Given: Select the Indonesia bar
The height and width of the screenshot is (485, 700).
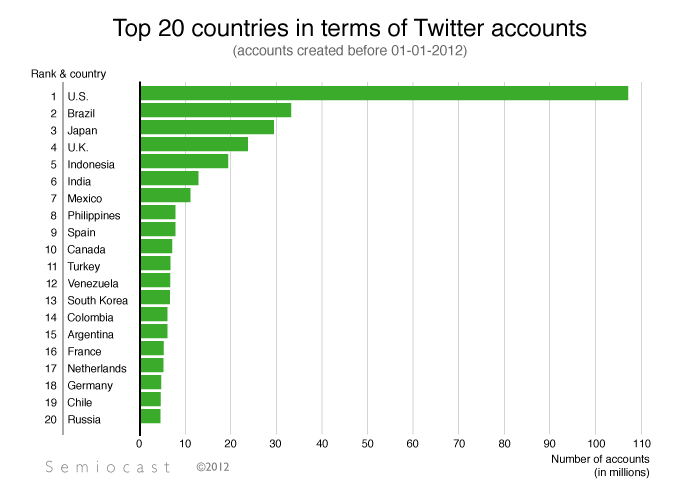Looking at the screenshot, I should point(184,161).
